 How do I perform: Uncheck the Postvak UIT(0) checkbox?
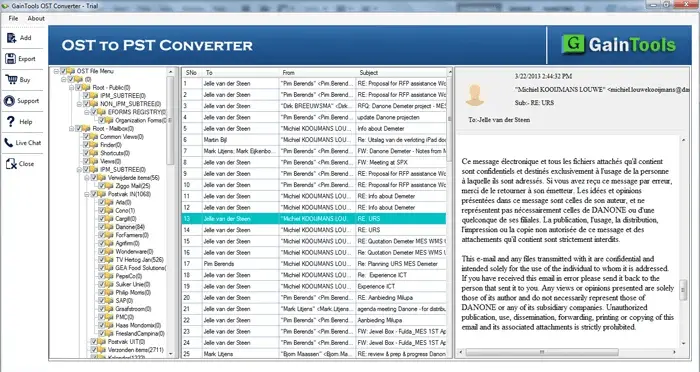[x=94, y=342]
